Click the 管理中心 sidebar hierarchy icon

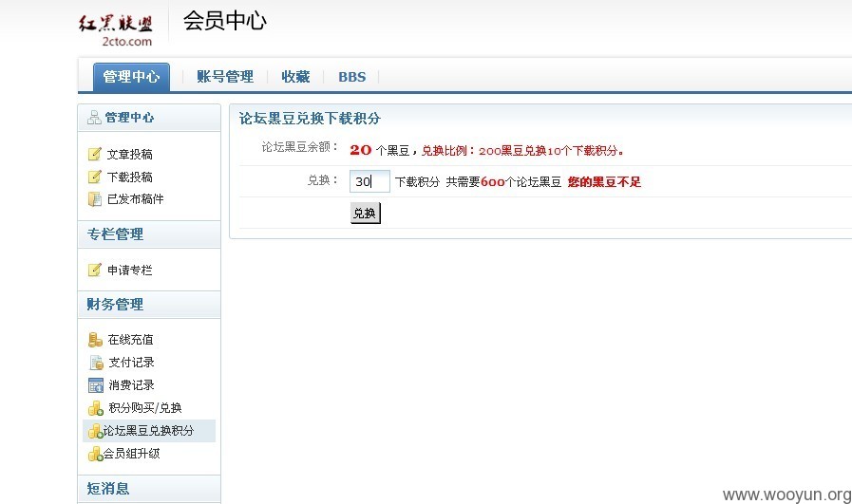[x=95, y=118]
